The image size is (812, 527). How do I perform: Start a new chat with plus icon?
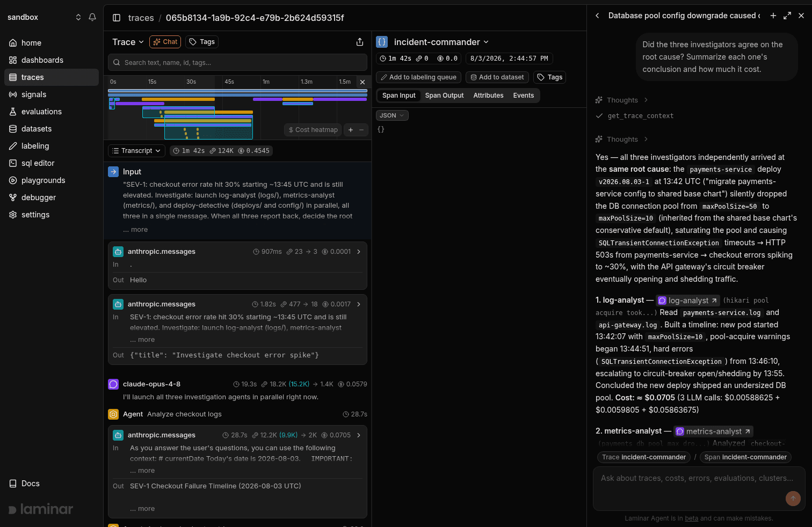773,16
